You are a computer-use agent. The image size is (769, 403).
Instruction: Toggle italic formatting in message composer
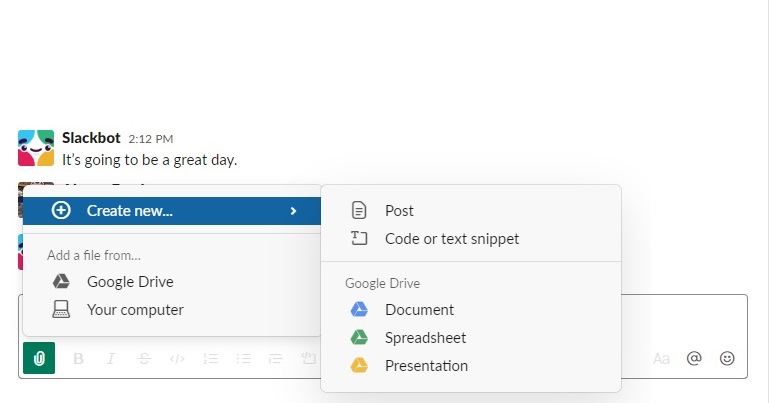[111, 359]
